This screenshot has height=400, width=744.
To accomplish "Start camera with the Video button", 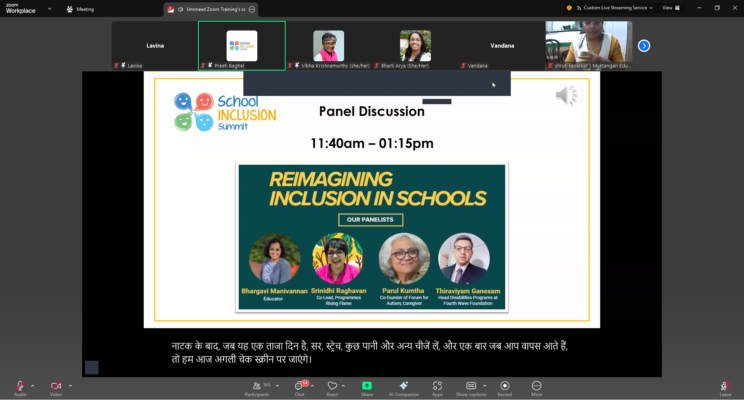I will tap(56, 388).
